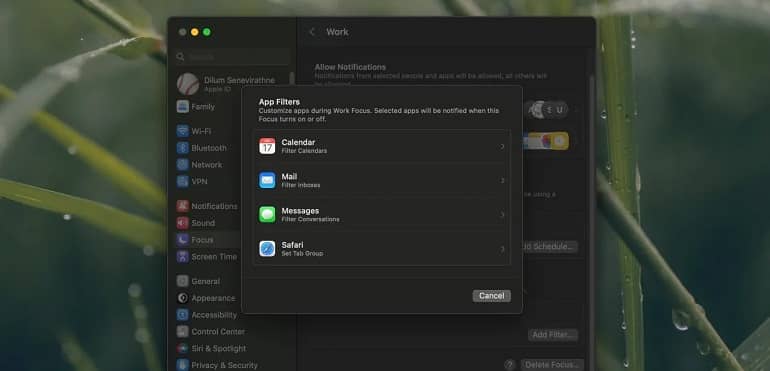
Task: Open the Screen Time settings pane
Action: (x=214, y=257)
